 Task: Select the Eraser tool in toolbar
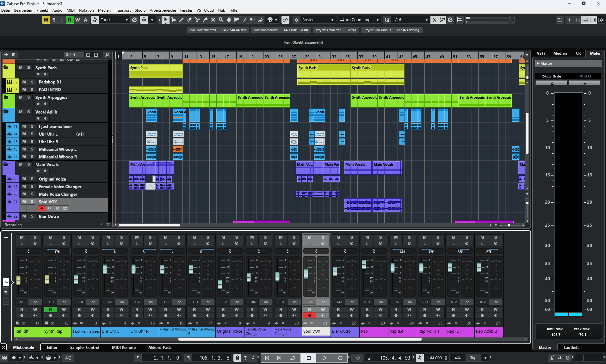pos(189,20)
